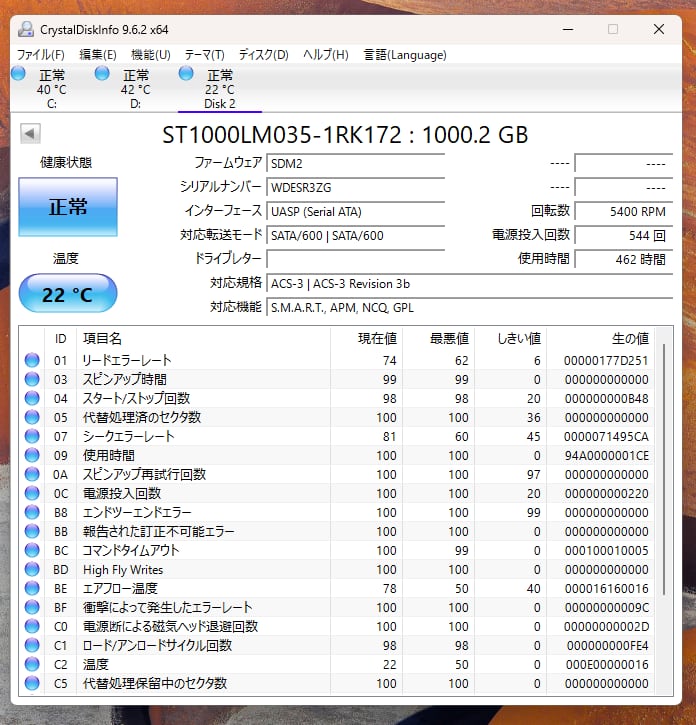This screenshot has height=725, width=696.
Task: Click status orb of High Fly Writes row
Action: pyautogui.click(x=32, y=569)
